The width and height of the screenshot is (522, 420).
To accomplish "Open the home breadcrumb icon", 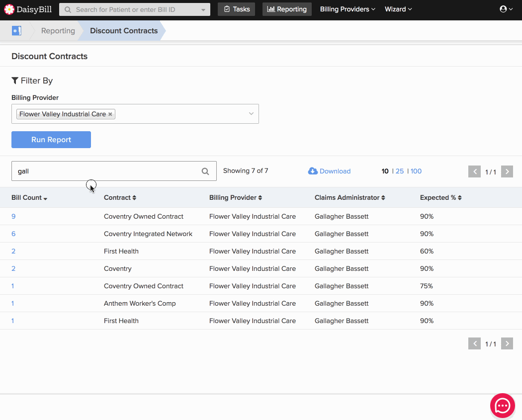I will 16,31.
